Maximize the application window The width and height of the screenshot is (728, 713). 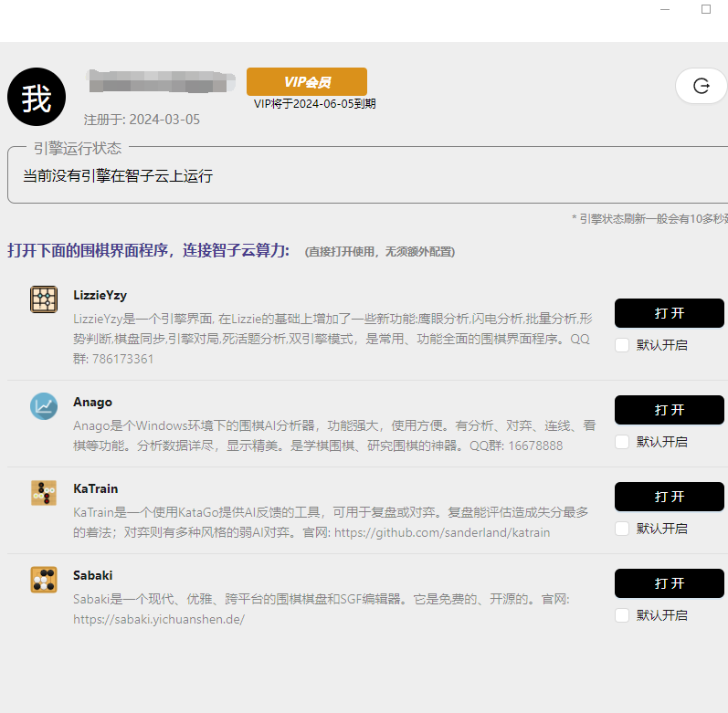tap(706, 9)
